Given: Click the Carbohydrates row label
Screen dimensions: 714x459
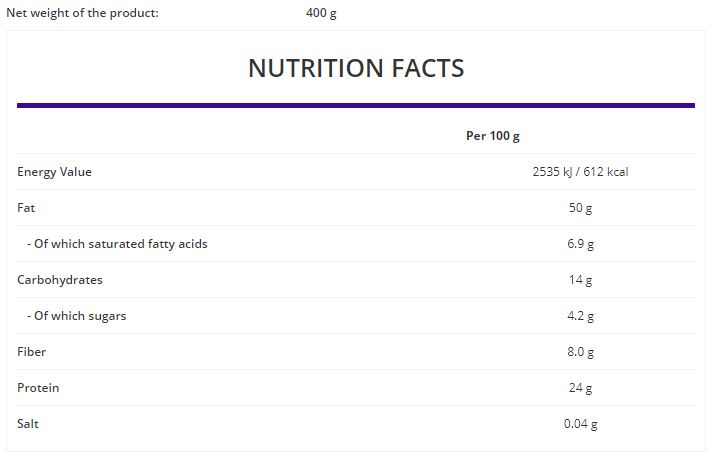Looking at the screenshot, I should tap(60, 280).
